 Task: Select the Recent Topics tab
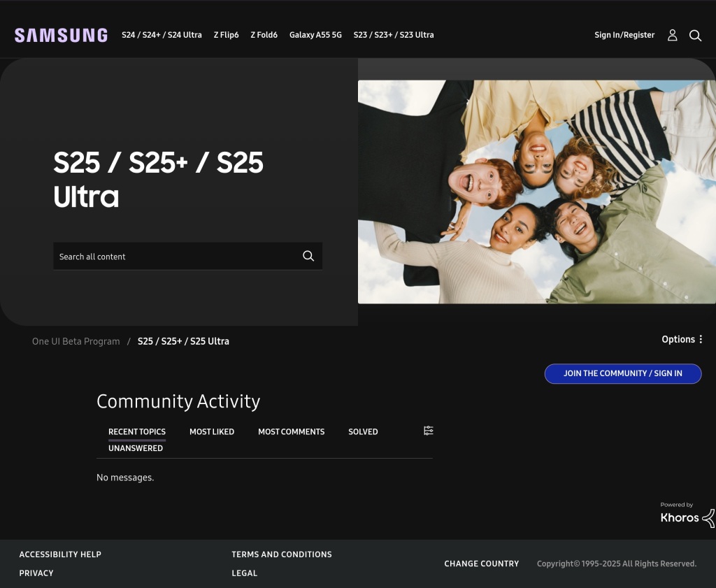(x=137, y=431)
